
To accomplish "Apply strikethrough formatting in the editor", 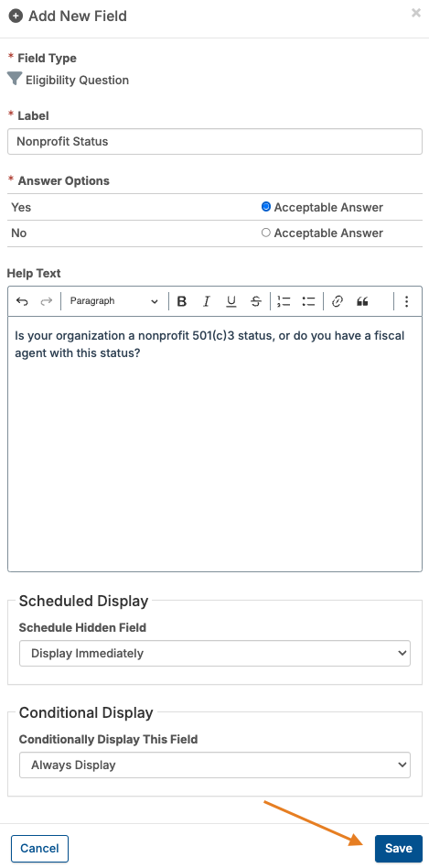I will pos(255,301).
